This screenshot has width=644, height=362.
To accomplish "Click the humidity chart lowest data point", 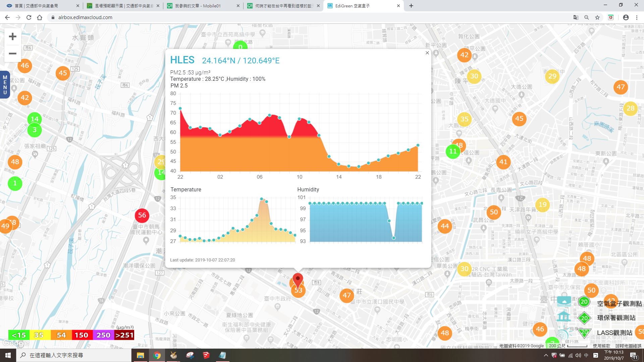I will tap(394, 238).
